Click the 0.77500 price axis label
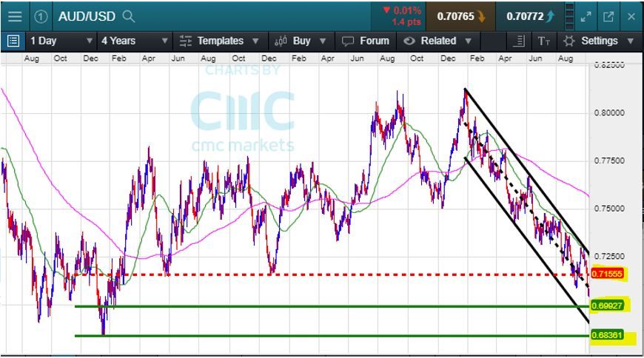Screen dimensions: 644x358 609,161
